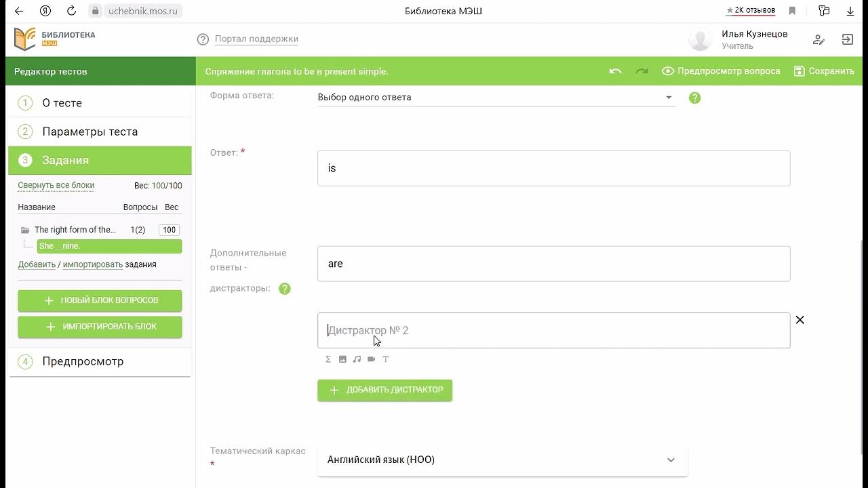This screenshot has height=488, width=868.
Task: Select question She __nine.
Action: (x=109, y=246)
